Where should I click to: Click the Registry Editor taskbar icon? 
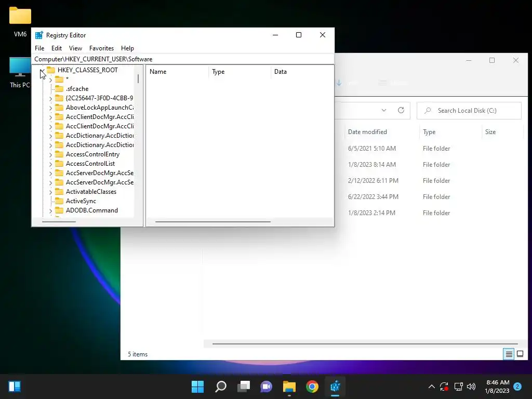(335, 387)
